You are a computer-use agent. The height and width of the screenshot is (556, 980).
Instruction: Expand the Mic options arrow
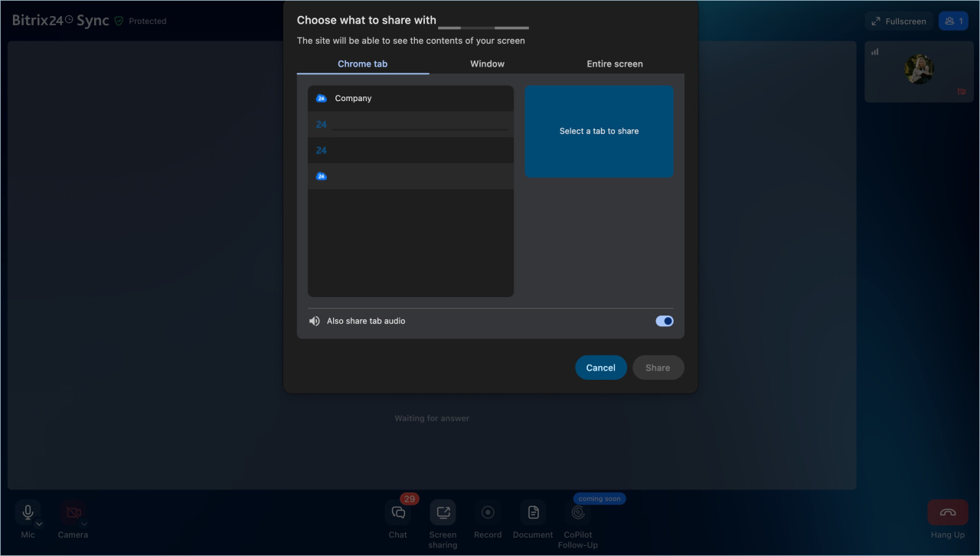pyautogui.click(x=39, y=524)
